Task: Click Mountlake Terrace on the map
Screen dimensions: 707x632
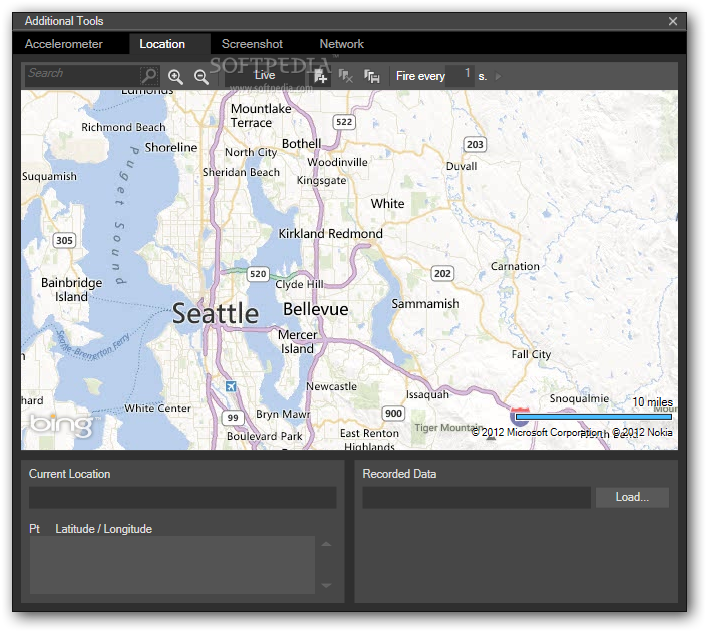Action: (x=261, y=116)
